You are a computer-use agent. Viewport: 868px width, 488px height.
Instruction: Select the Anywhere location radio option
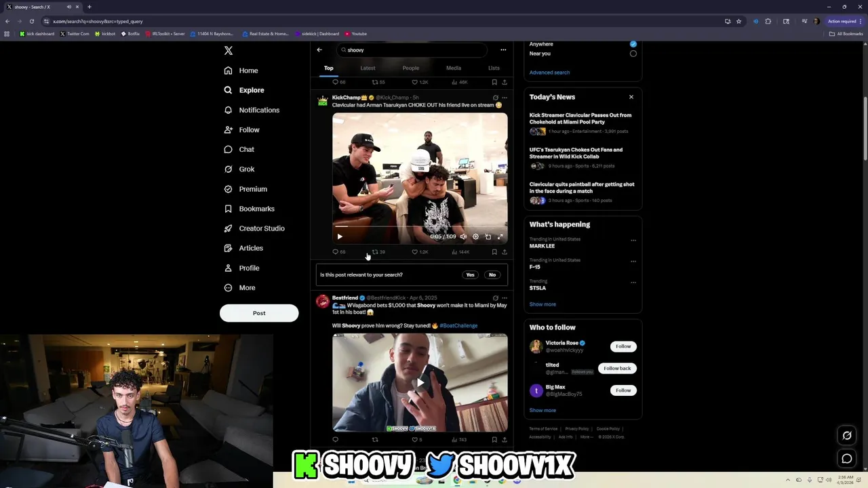[x=633, y=44]
